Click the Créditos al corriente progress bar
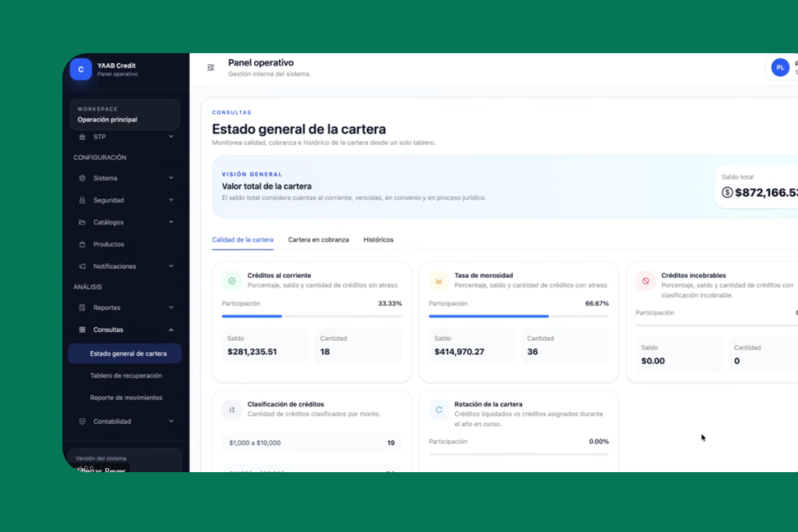798x532 pixels. pyautogui.click(x=312, y=316)
